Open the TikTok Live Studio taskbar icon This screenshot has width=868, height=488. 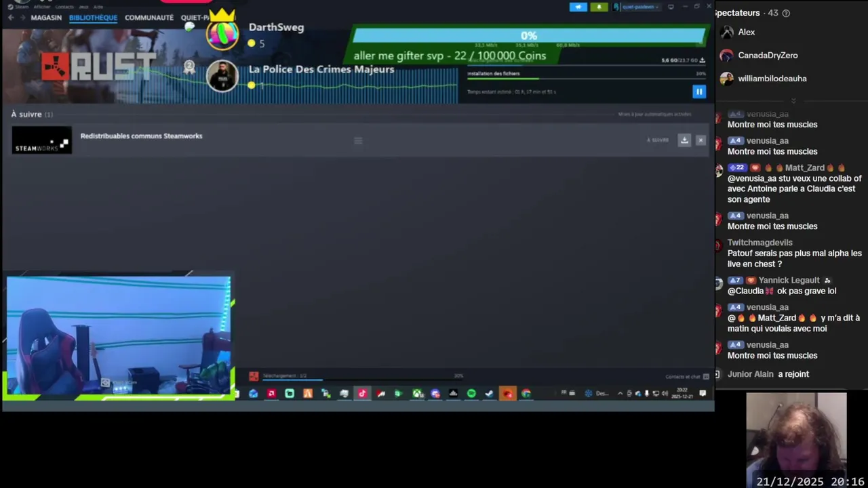coord(362,394)
